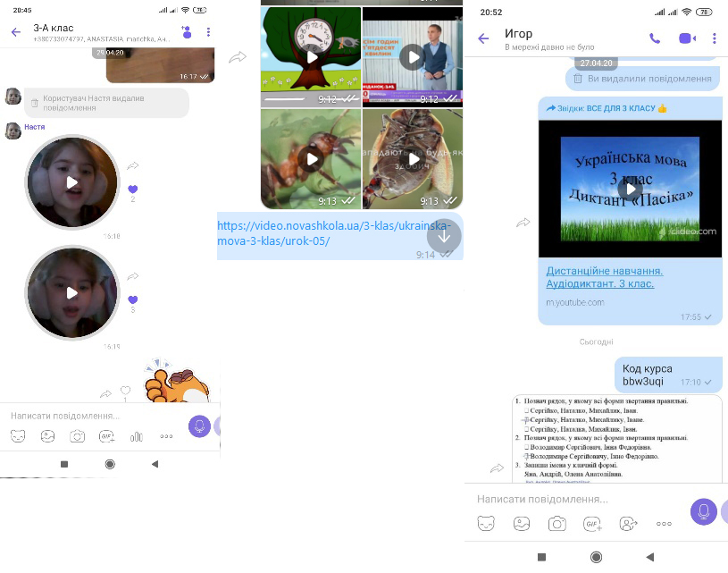Image resolution: width=728 pixels, height=573 pixels.
Task: Open sticker menu in Игор chat
Action: (x=486, y=523)
